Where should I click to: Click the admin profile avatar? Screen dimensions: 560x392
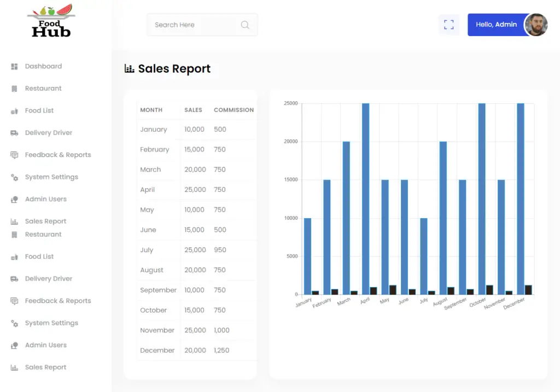[536, 25]
